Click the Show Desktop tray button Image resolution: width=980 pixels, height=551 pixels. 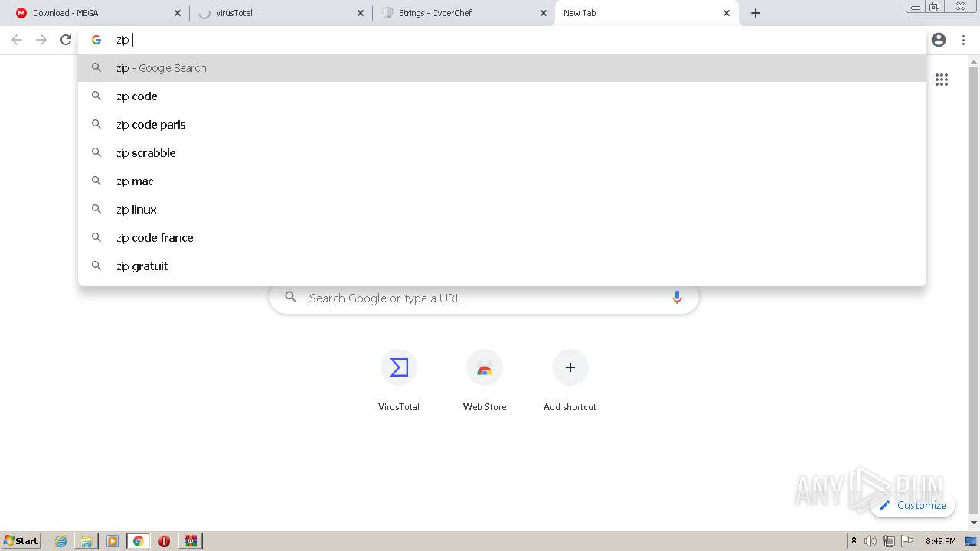972,541
